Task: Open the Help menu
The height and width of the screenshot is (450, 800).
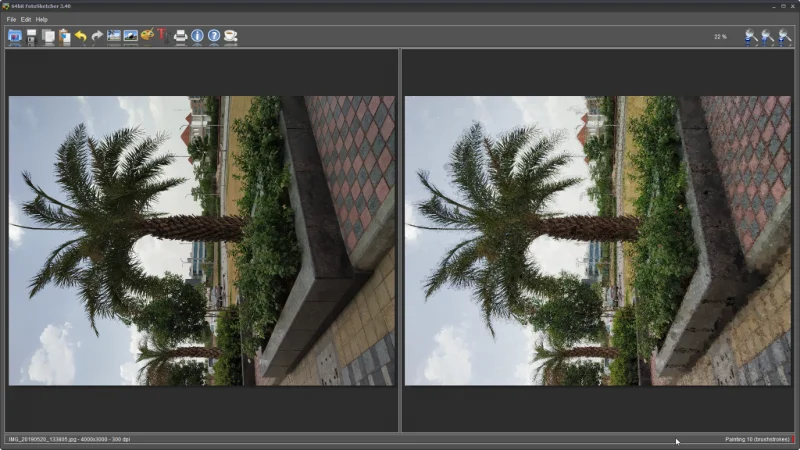Action: pyautogui.click(x=42, y=19)
